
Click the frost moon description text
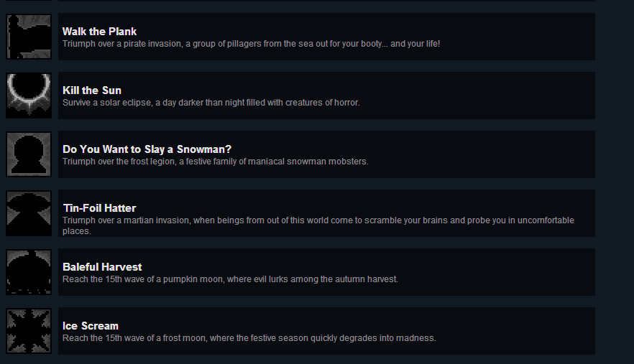(249, 338)
